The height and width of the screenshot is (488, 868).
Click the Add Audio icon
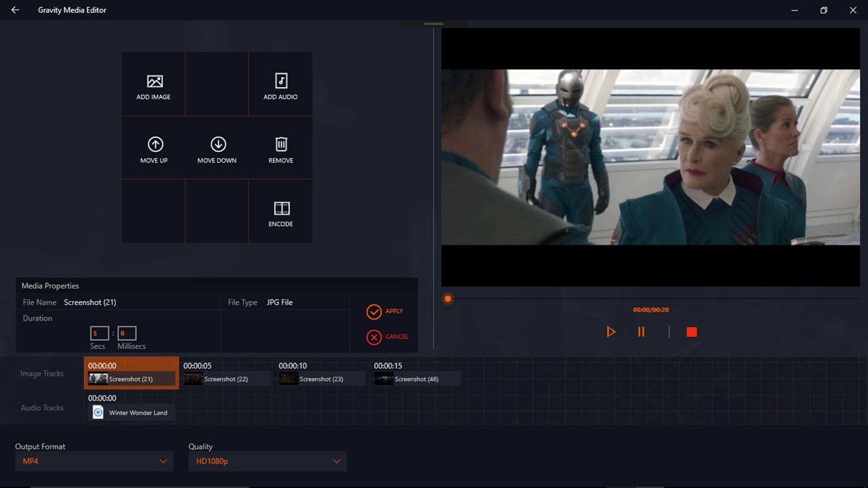tap(281, 81)
